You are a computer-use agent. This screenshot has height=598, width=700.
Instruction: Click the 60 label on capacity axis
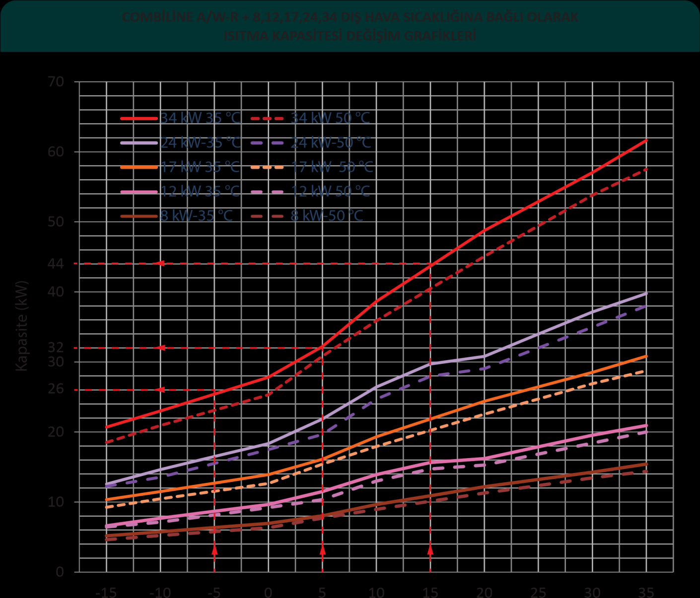click(57, 151)
